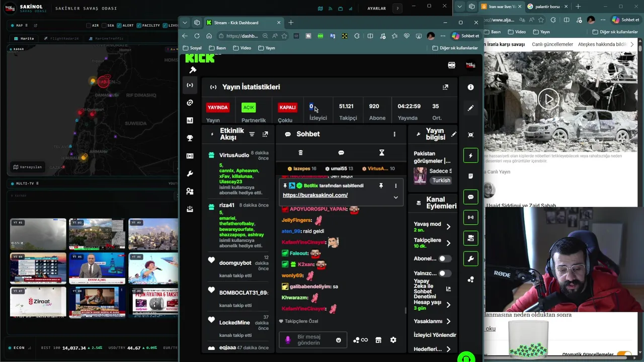This screenshot has height=362, width=644.
Task: Click the speech bubble chat mode icon
Action: pos(341,153)
